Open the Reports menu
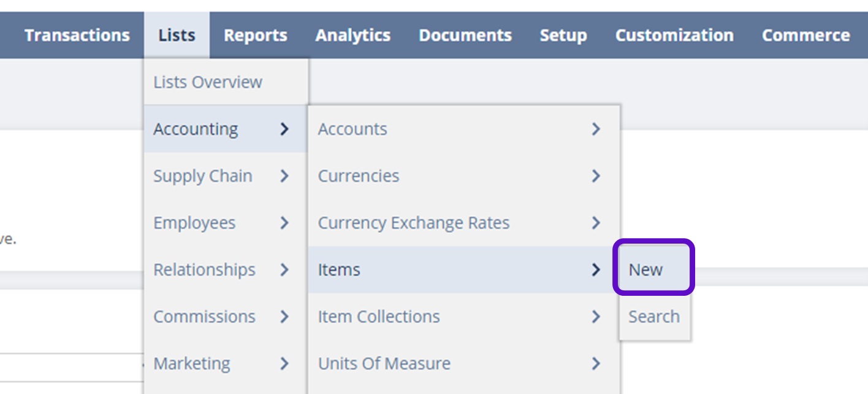This screenshot has width=868, height=394. 255,36
